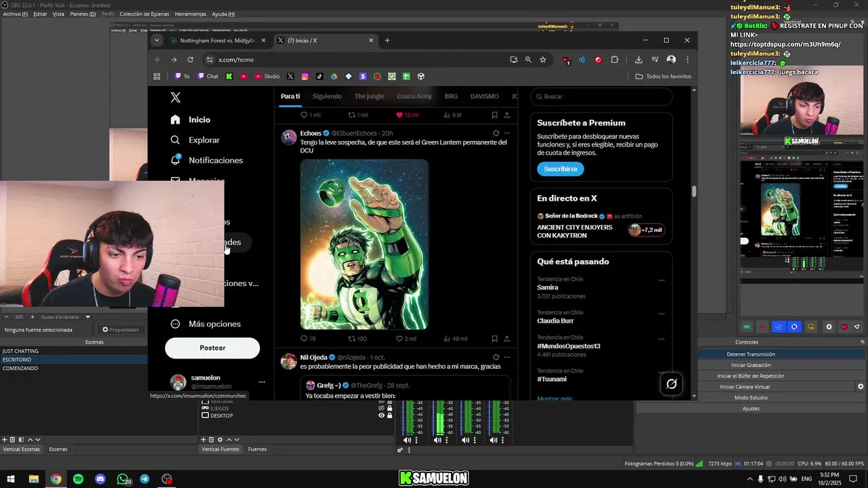This screenshot has height=488, width=868.
Task: Click the zoom magnifier in address bar
Action: pos(528,60)
